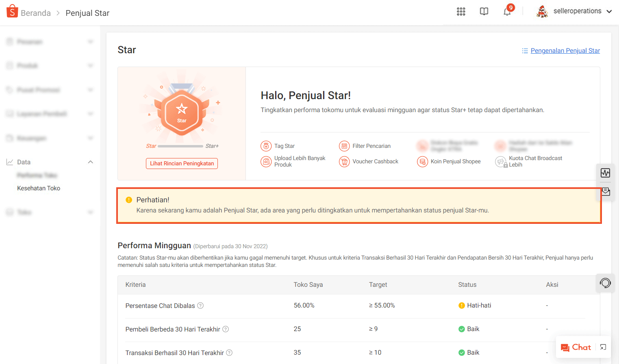Screen dimensions: 619x364
Task: Open the apps grid icon in top bar
Action: point(460,11)
